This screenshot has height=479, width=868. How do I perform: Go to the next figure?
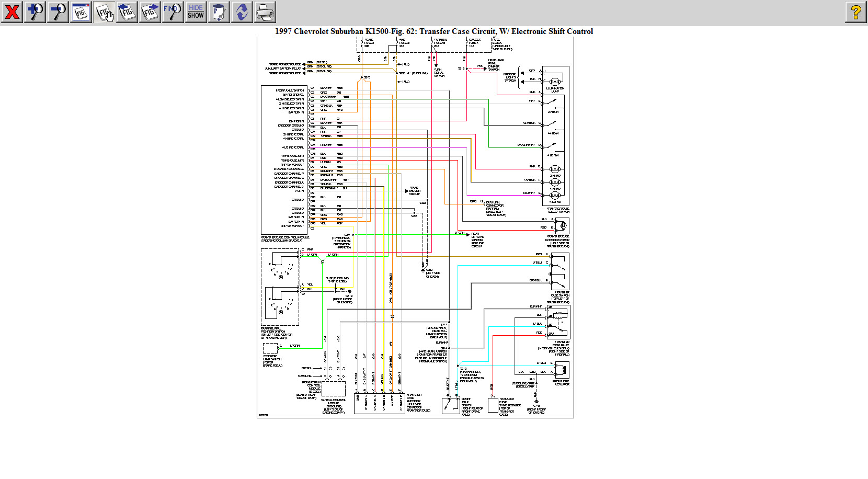pyautogui.click(x=150, y=12)
